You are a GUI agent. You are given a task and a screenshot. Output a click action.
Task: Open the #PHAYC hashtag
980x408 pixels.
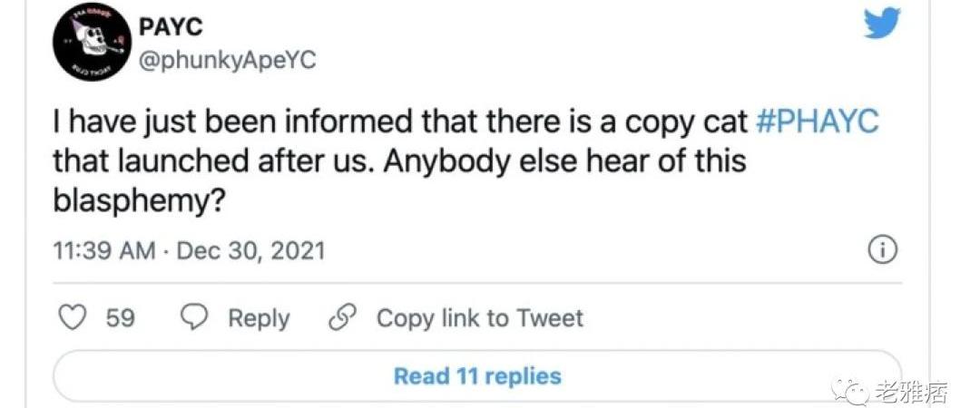pyautogui.click(x=816, y=121)
